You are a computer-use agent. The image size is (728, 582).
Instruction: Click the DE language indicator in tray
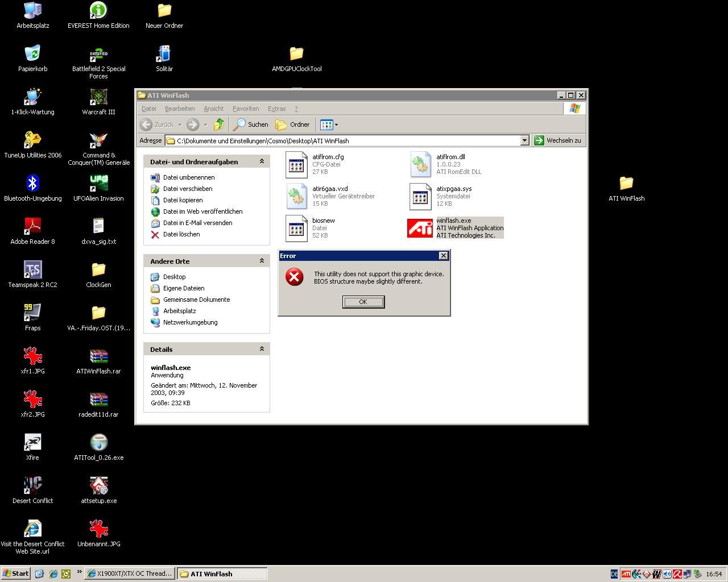click(x=614, y=574)
